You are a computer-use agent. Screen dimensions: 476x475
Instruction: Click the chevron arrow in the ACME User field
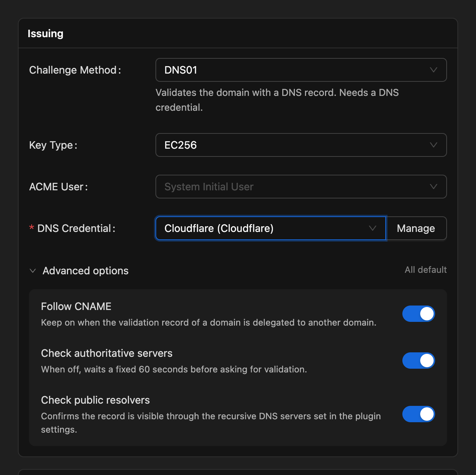(x=433, y=187)
